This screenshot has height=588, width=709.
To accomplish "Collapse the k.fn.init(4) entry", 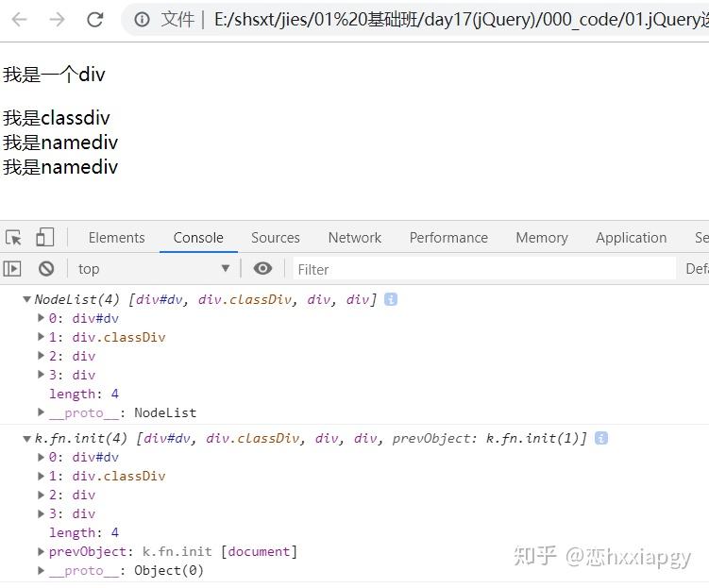I will [x=26, y=438].
